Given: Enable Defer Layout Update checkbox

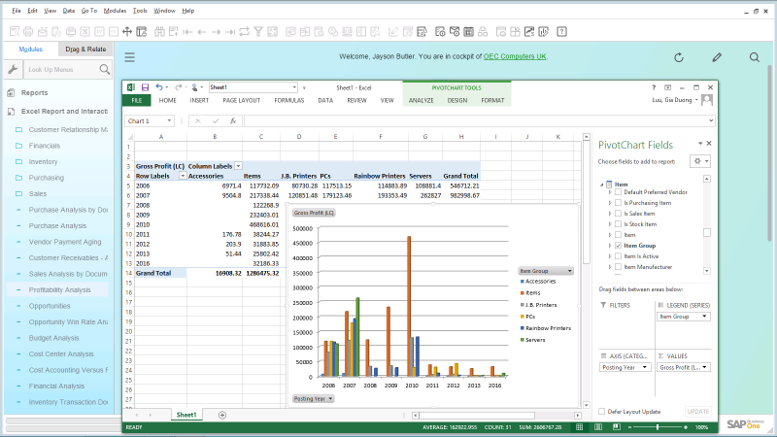Looking at the screenshot, I should 602,411.
